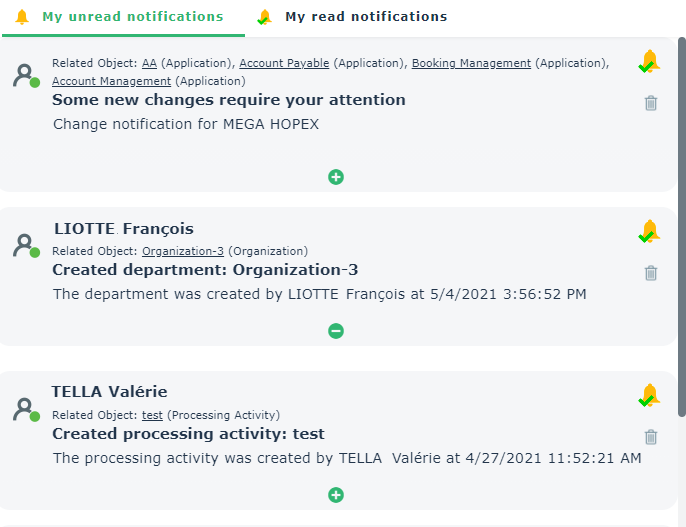Collapse the Organization-3 department notification
The height and width of the screenshot is (527, 686).
[x=336, y=331]
